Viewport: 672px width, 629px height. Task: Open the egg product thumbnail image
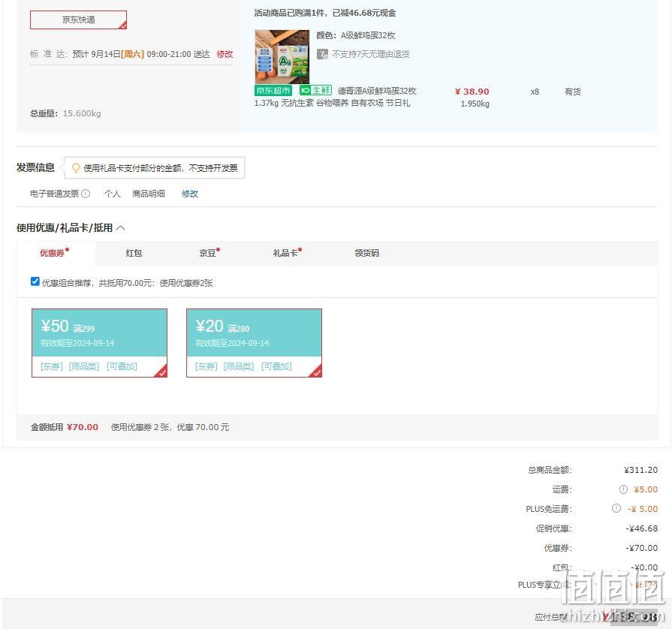[282, 56]
